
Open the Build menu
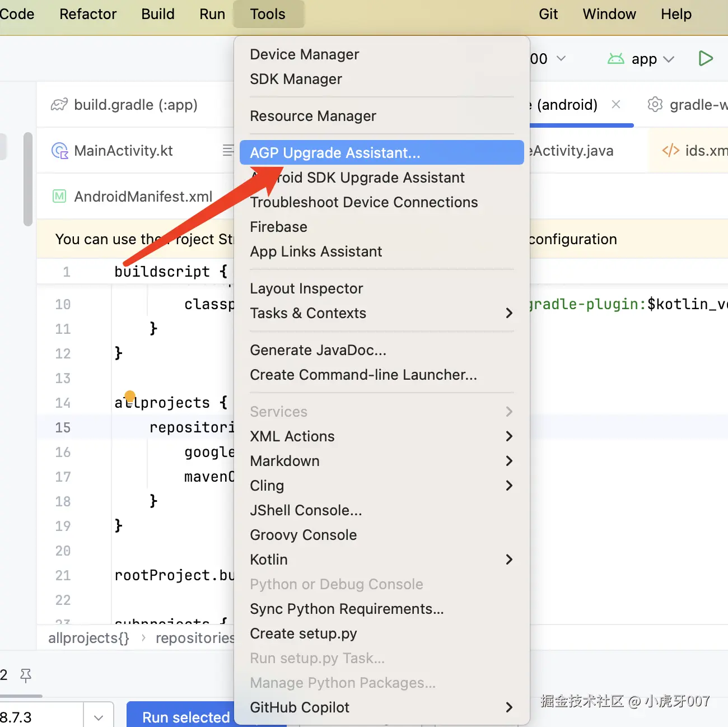tap(158, 14)
